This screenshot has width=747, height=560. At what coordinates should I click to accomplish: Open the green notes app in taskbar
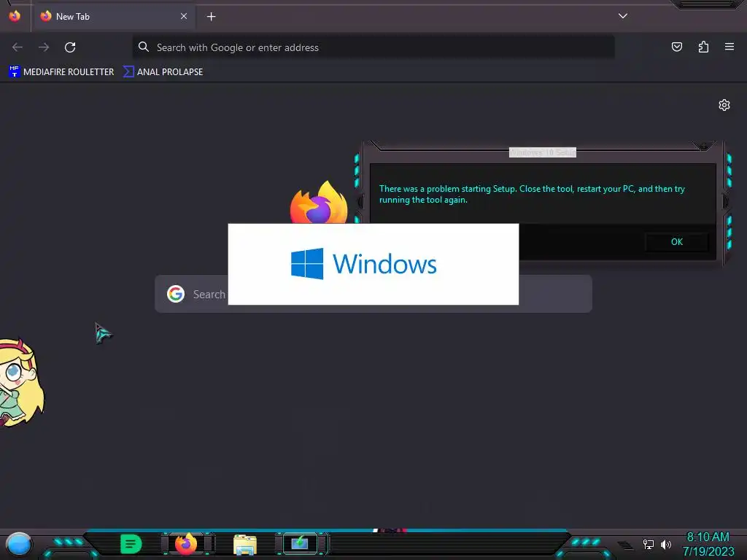[131, 544]
